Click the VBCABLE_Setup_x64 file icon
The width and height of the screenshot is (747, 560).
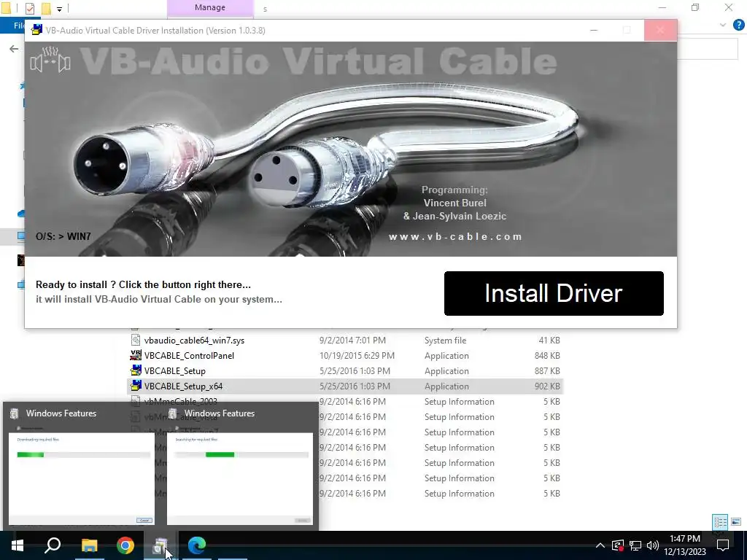coord(136,386)
